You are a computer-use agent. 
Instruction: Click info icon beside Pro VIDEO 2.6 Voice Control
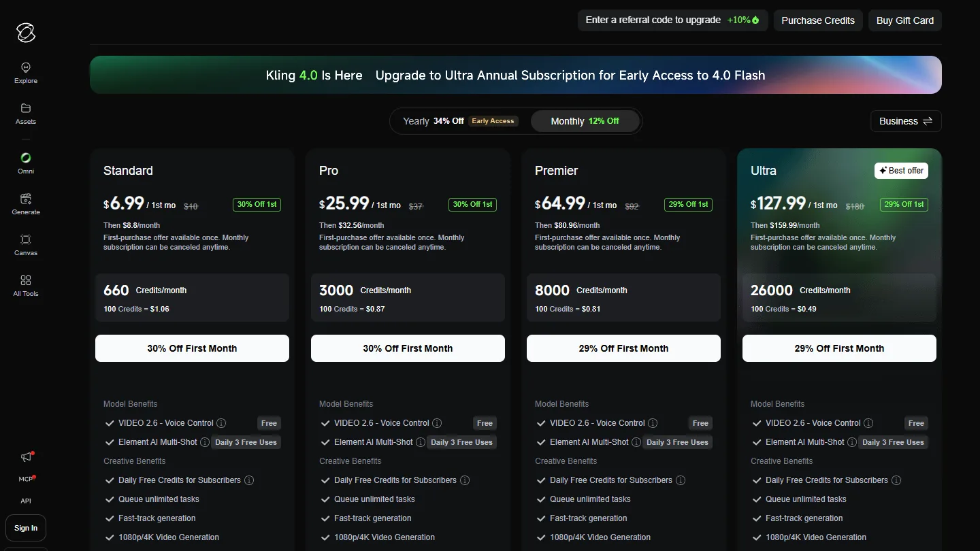(x=437, y=423)
